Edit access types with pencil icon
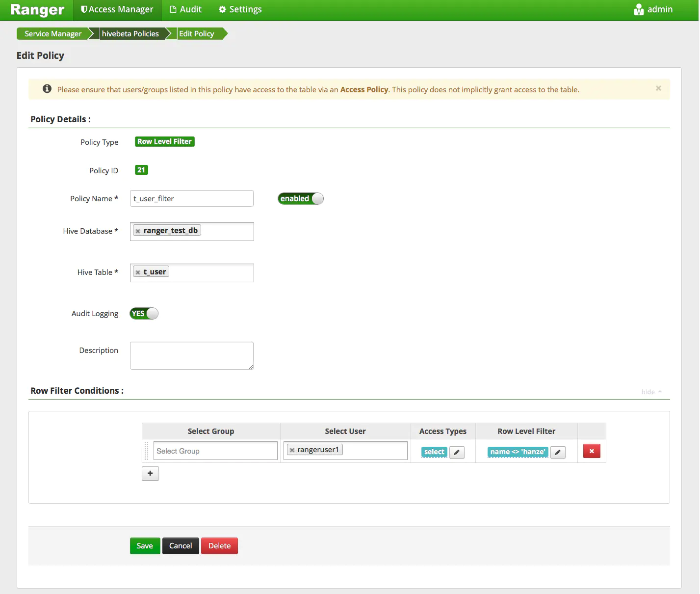The image size is (700, 594). [x=457, y=452]
